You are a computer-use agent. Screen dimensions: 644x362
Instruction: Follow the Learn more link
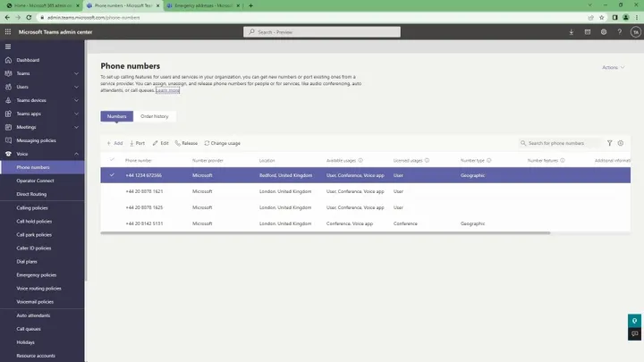coord(167,90)
